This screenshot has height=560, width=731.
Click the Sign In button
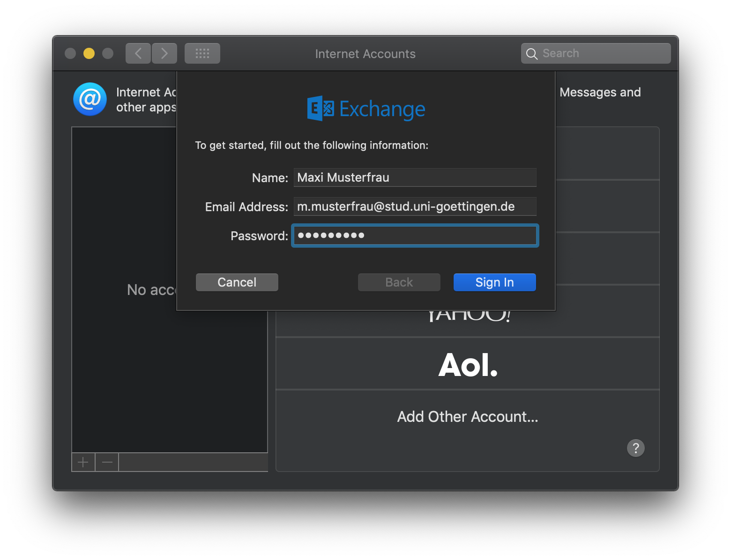495,282
